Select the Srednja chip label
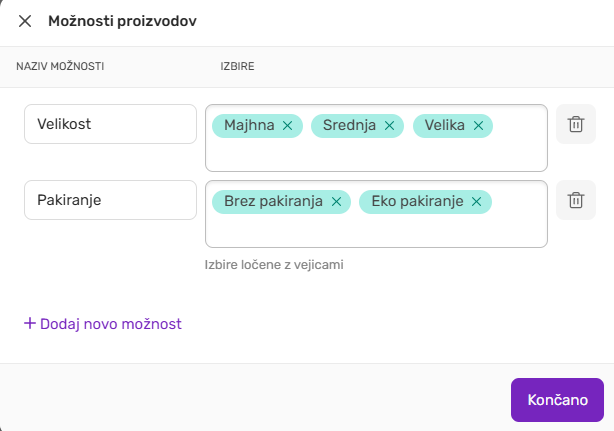 [x=349, y=125]
